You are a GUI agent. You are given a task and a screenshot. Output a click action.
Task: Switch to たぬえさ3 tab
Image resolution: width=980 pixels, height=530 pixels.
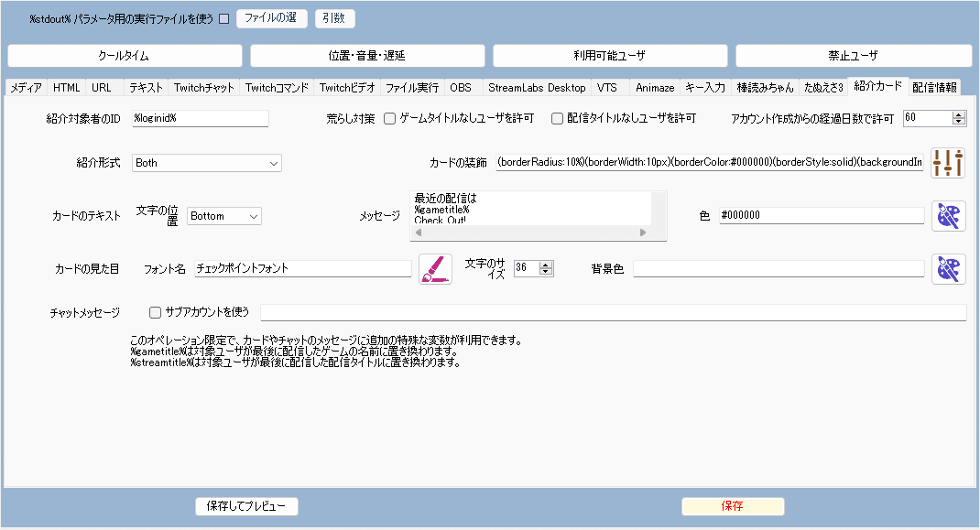coord(823,88)
